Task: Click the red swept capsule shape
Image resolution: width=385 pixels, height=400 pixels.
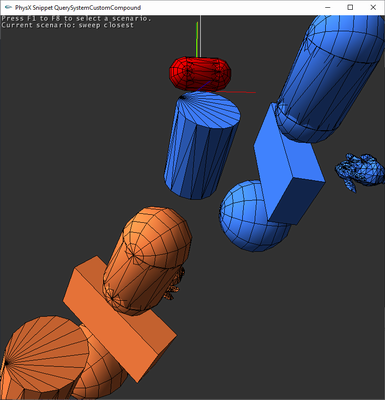Action: [x=200, y=74]
